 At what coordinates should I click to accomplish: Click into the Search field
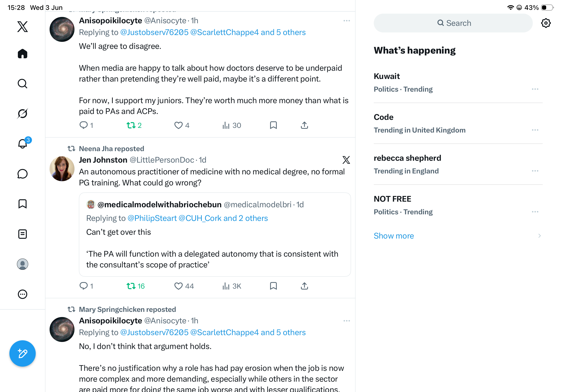[x=453, y=23]
